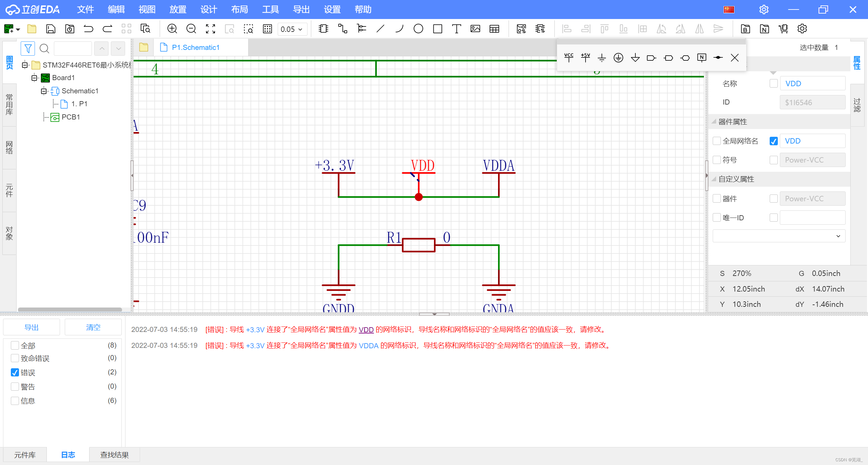Screen dimensions: 868x465
Task: Enable the 警告 log filter checkbox
Action: (15, 387)
